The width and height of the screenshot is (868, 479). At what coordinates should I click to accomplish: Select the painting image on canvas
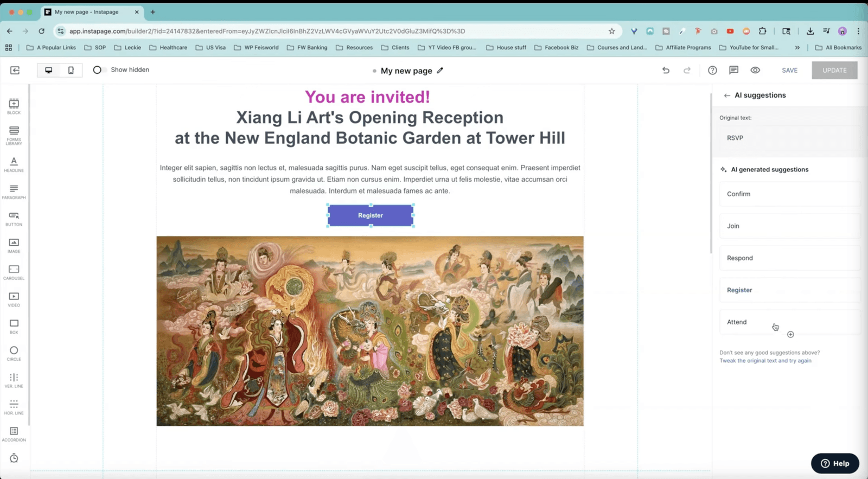point(370,331)
